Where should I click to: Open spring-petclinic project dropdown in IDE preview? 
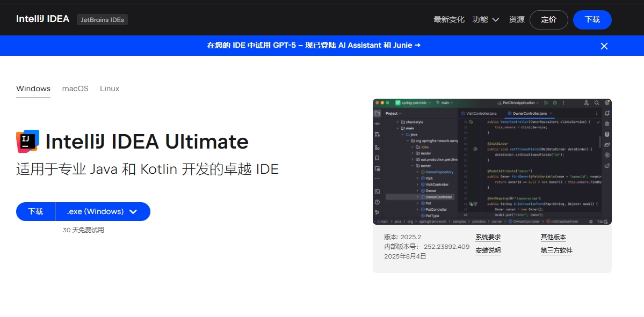point(413,103)
